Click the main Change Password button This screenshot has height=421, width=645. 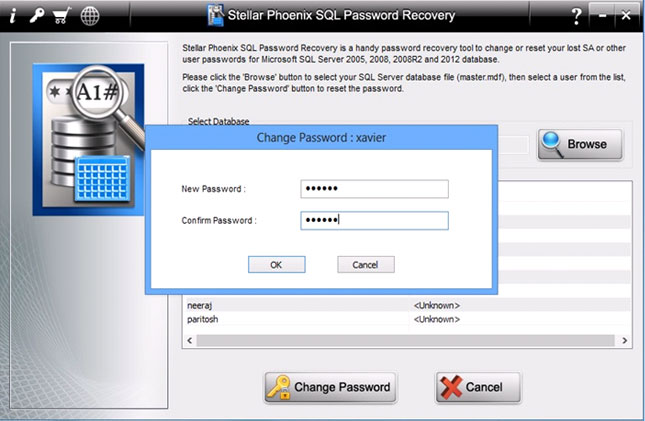330,388
